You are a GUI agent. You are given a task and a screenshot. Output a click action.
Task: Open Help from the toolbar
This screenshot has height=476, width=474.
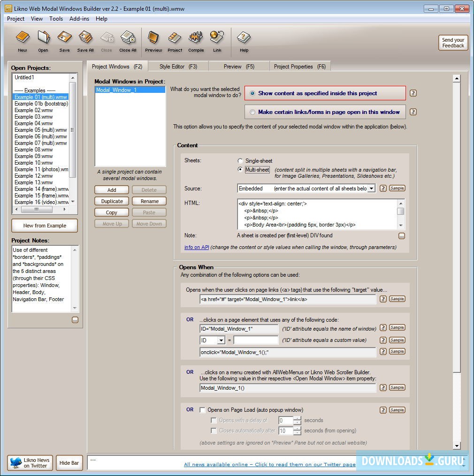pos(244,41)
